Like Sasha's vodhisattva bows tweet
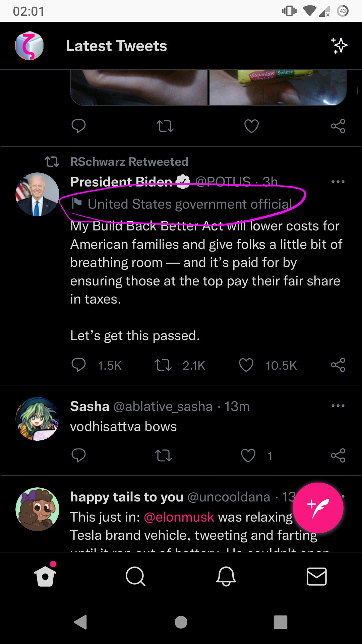362x644 pixels. click(248, 455)
